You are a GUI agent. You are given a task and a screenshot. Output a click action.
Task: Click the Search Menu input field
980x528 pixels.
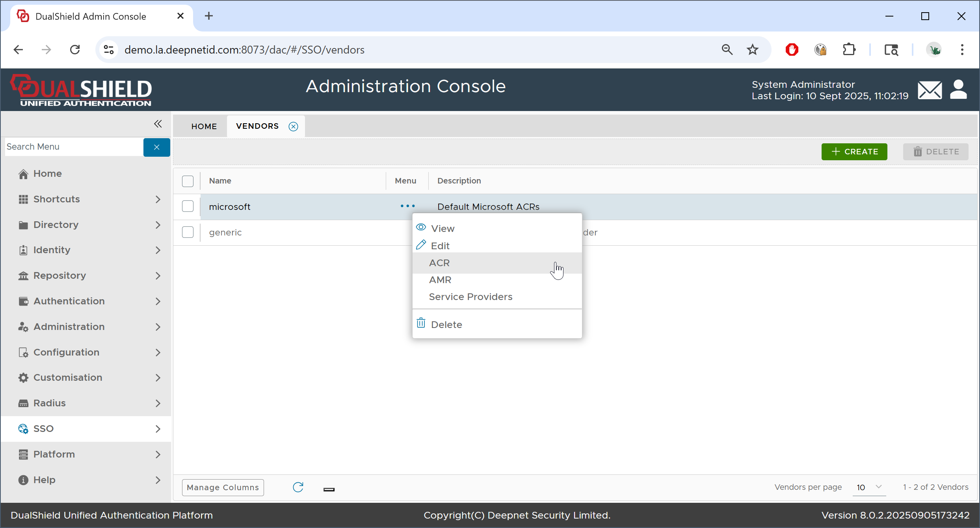point(74,147)
